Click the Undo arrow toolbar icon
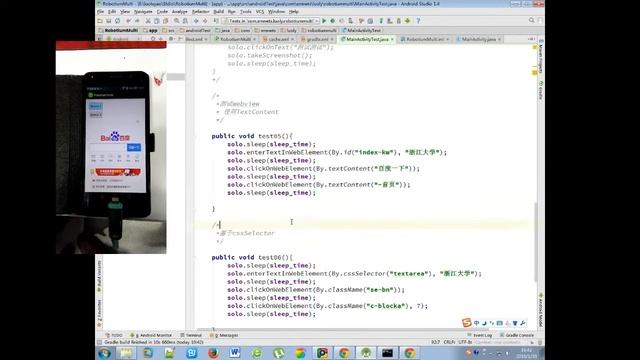 click(x=129, y=21)
